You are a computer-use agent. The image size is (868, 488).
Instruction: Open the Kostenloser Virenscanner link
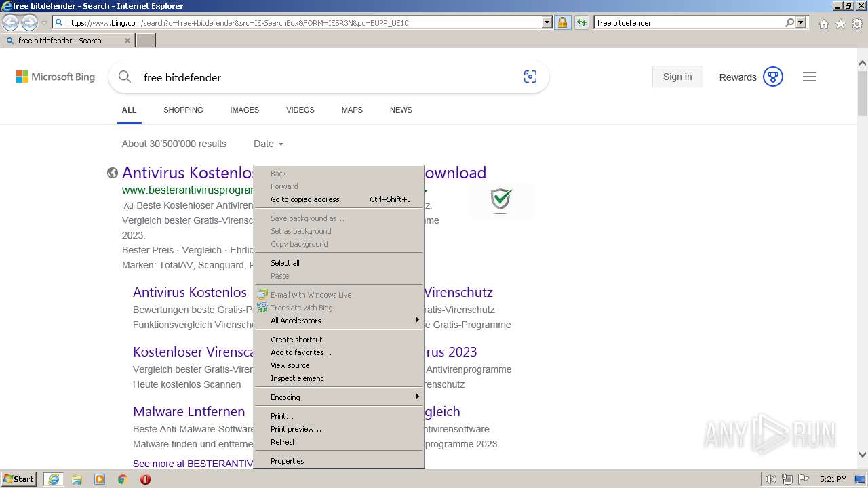(193, 352)
